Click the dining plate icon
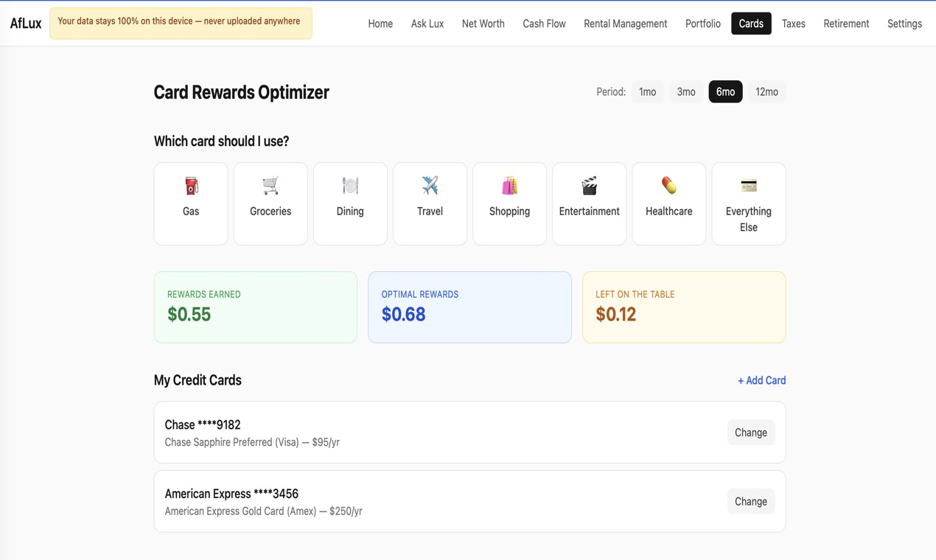The width and height of the screenshot is (936, 560). tap(350, 186)
